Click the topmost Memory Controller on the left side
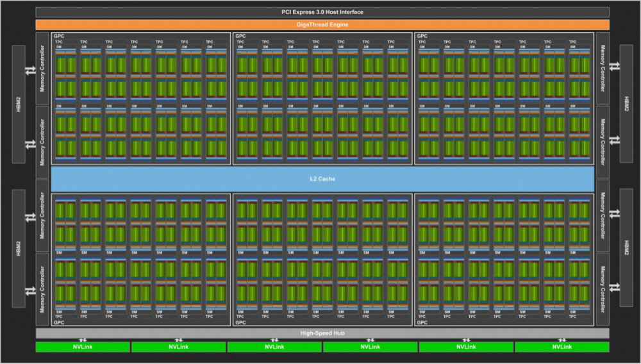641x364 pixels. click(x=42, y=69)
